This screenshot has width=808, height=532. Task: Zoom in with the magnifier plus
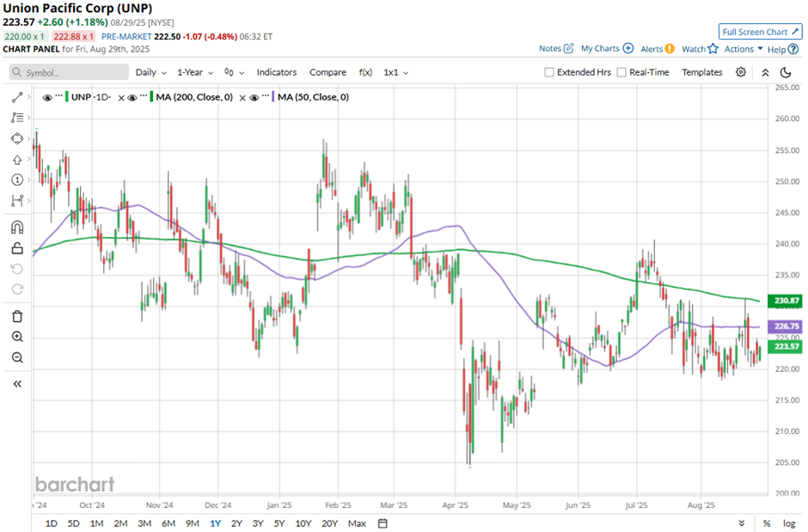click(x=17, y=337)
